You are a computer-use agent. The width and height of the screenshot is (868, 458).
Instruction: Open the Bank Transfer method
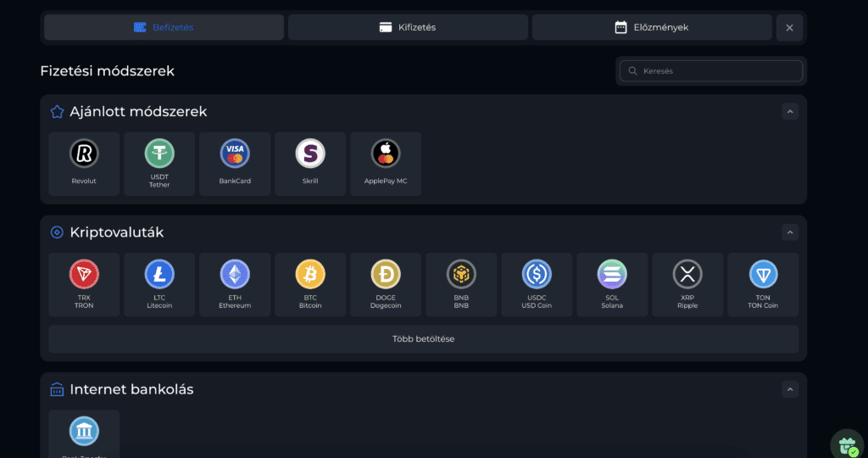(x=84, y=434)
